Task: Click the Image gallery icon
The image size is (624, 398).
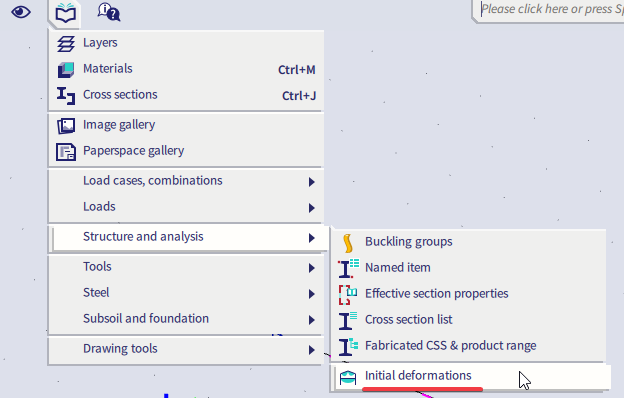Action: click(x=66, y=126)
